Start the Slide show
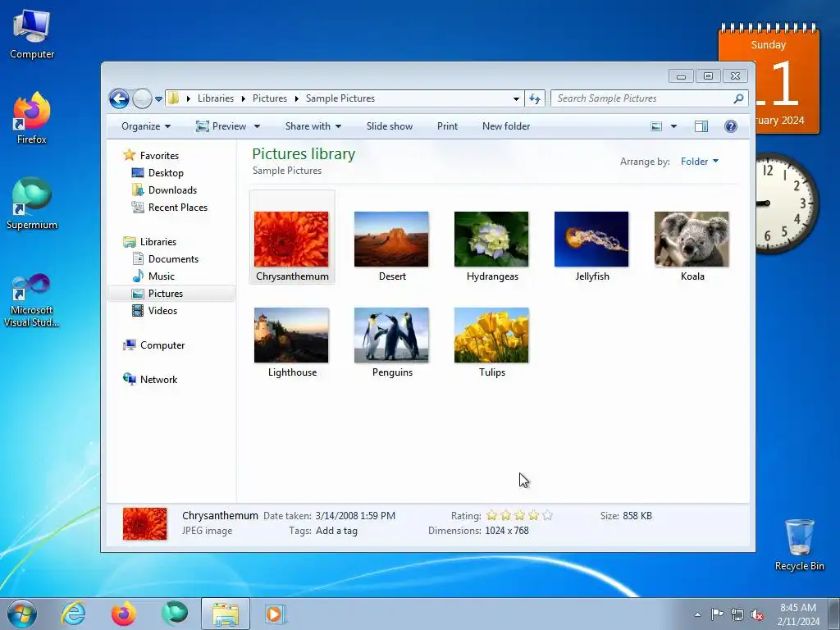The width and height of the screenshot is (840, 630). (x=390, y=126)
